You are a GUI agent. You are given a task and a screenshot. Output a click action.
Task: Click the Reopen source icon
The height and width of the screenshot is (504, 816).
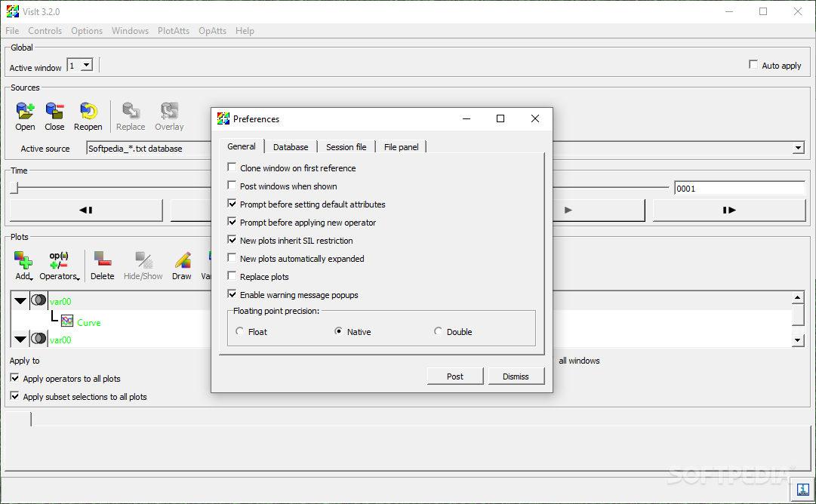(x=88, y=111)
